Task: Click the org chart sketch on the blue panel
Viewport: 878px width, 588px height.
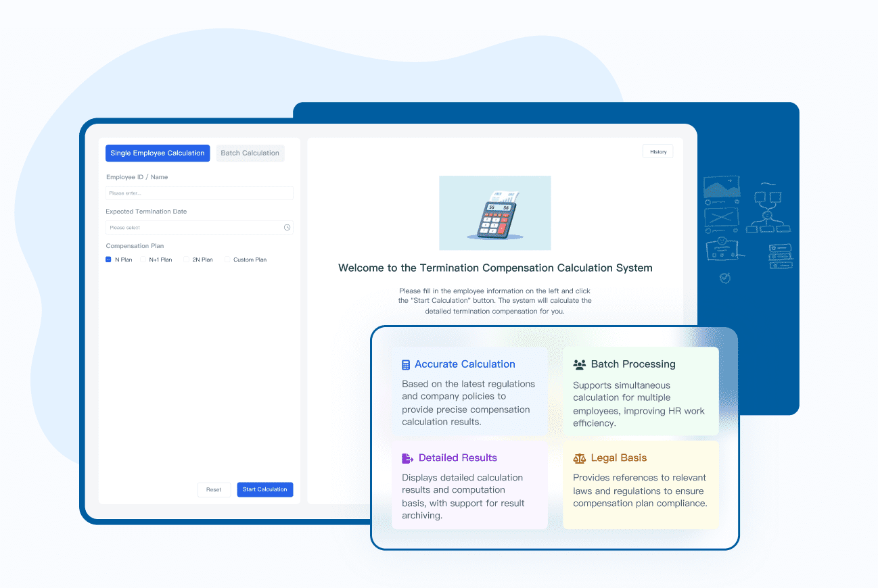Action: coord(768,210)
